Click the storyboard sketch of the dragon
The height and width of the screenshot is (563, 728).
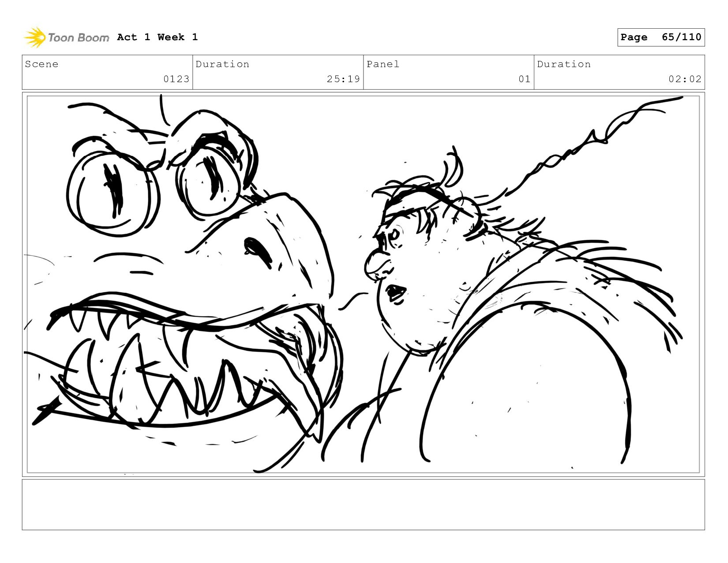point(183,283)
